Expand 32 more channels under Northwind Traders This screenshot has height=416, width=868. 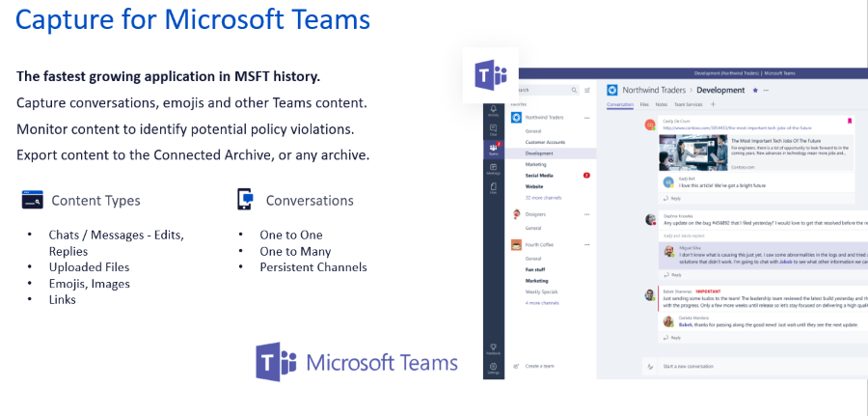coord(543,198)
